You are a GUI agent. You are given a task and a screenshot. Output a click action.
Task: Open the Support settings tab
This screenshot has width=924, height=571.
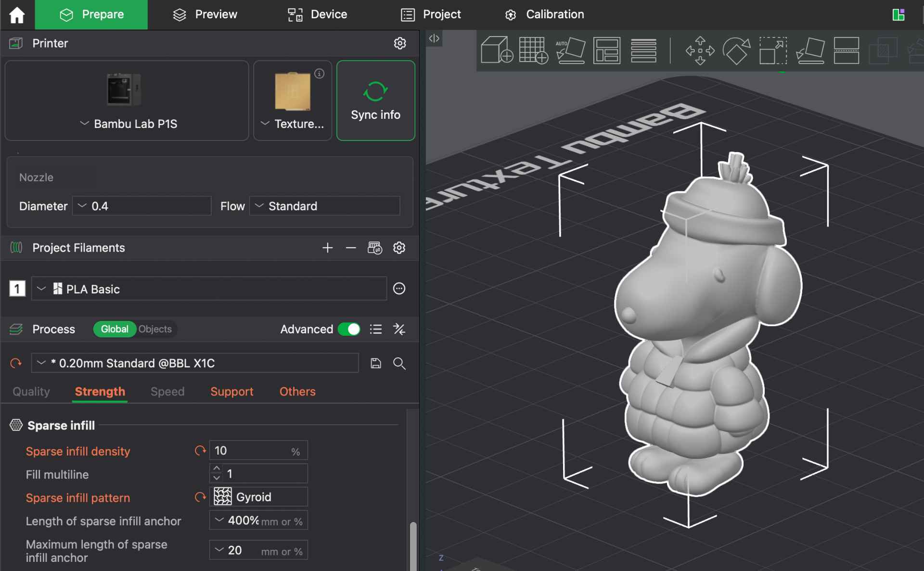[232, 392]
